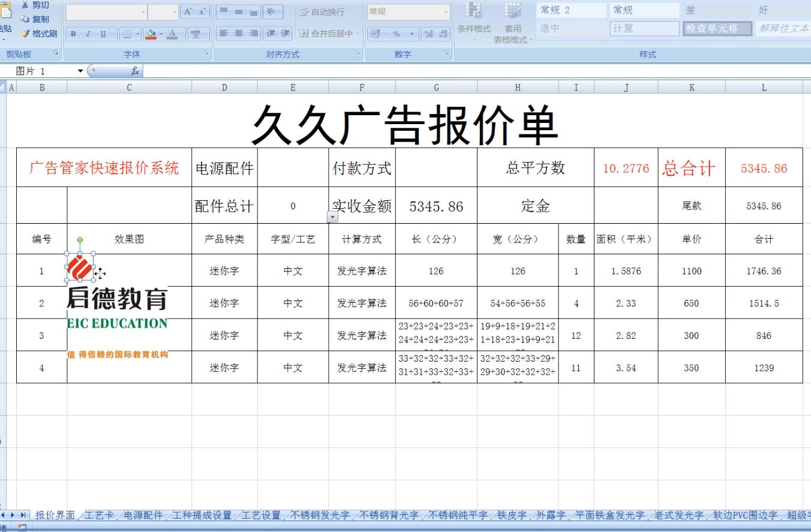Image resolution: width=811 pixels, height=532 pixels.
Task: Click the fill color paint bucket
Action: [x=151, y=34]
